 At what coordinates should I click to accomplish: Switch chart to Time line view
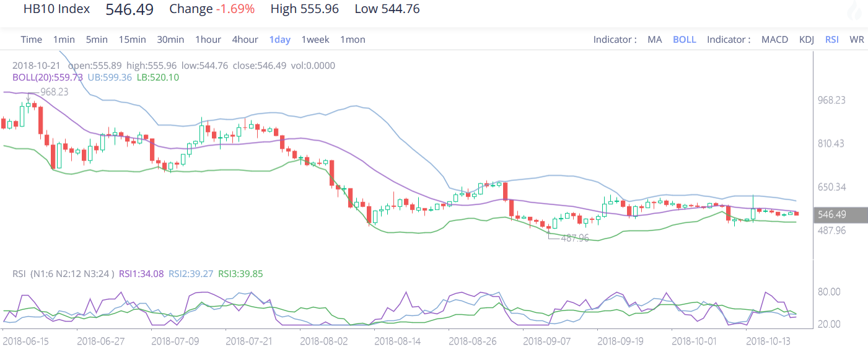pyautogui.click(x=32, y=40)
